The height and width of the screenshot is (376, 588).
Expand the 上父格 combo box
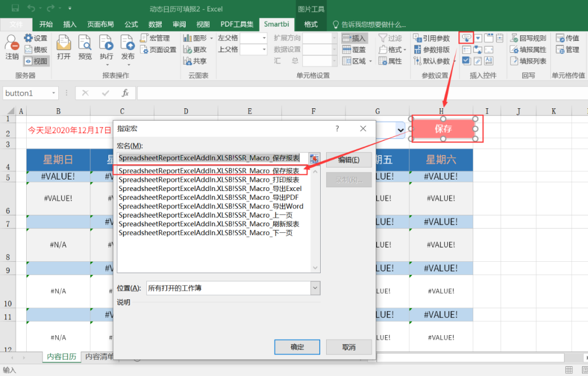264,50
